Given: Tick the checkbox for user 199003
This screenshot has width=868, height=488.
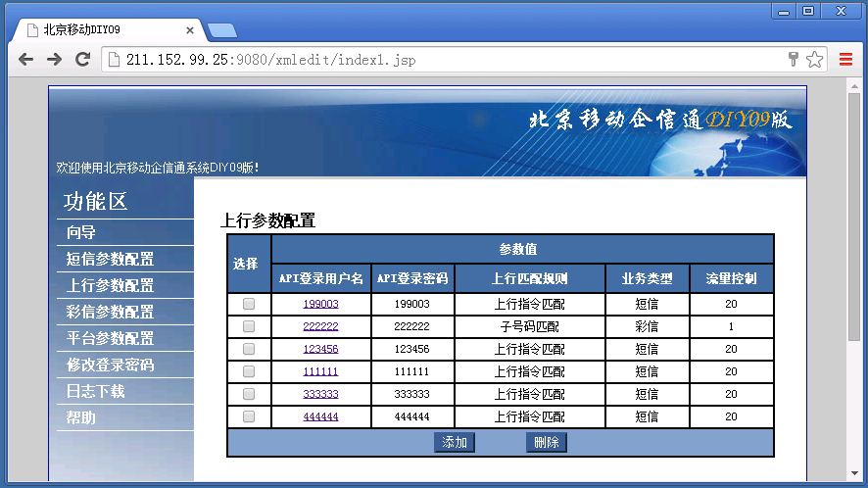Looking at the screenshot, I should 249,304.
